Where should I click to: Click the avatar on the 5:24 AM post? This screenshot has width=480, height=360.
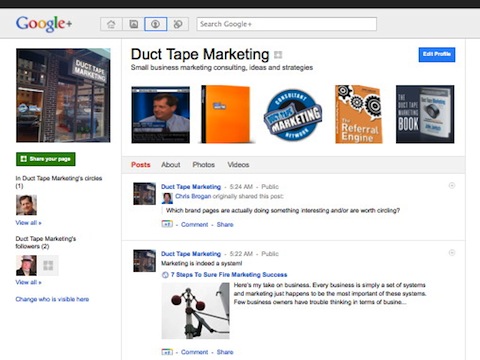click(x=144, y=193)
